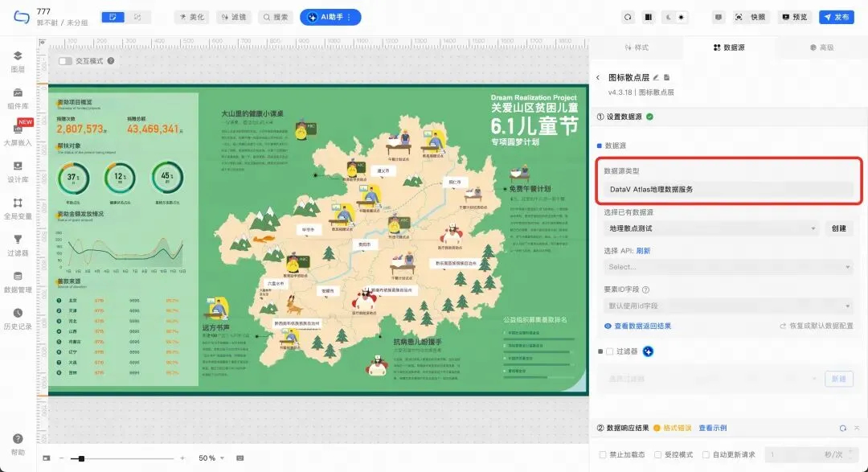Switch to the second canvas mode icon
Viewport: 868px width, 472px height.
tap(137, 17)
